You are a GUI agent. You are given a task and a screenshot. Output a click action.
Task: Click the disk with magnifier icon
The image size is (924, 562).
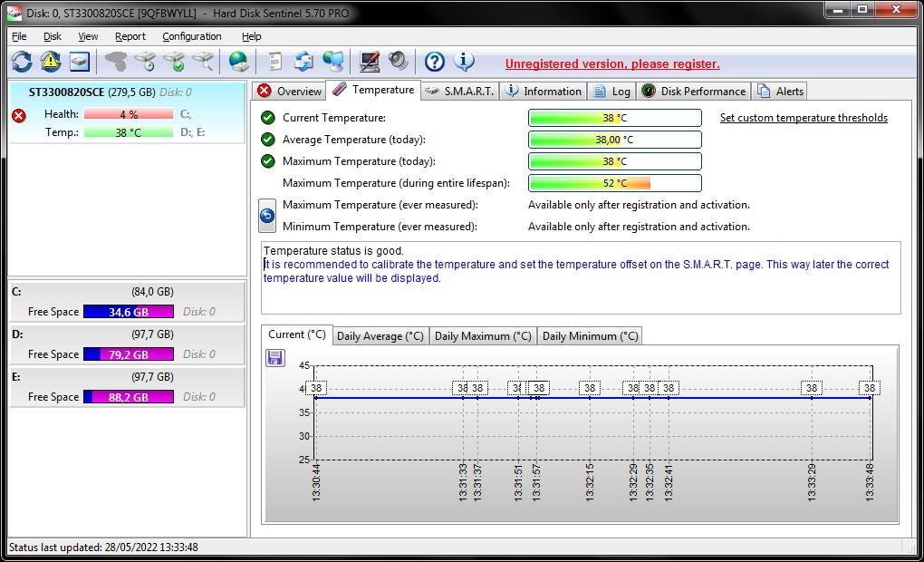(x=203, y=62)
